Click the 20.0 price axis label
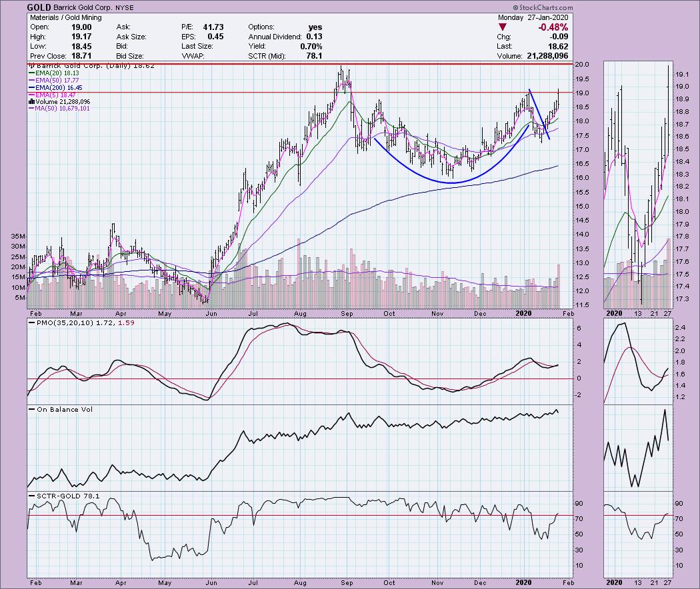The image size is (700, 589). 583,65
